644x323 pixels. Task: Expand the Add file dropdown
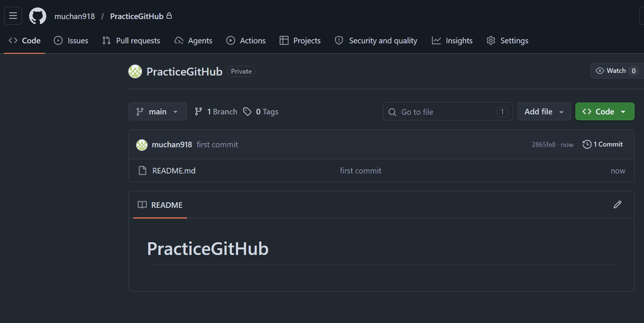click(544, 111)
